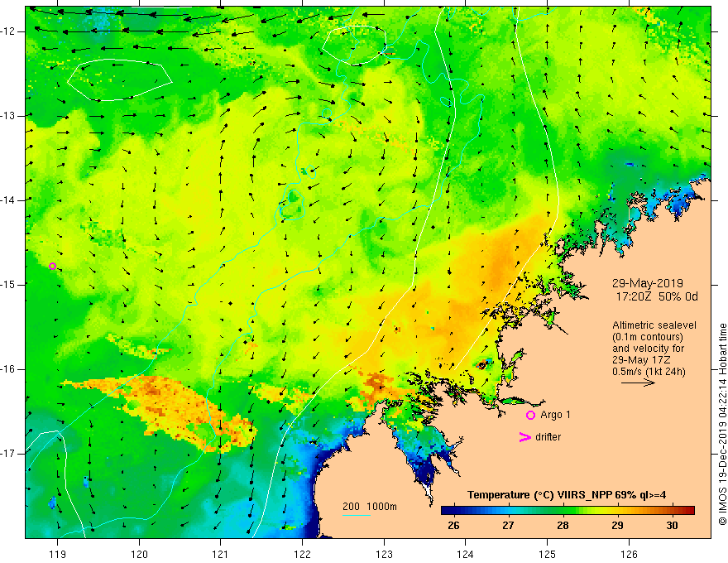Click the '200 1000m' depth legend label
The height and width of the screenshot is (563, 728).
(x=370, y=507)
